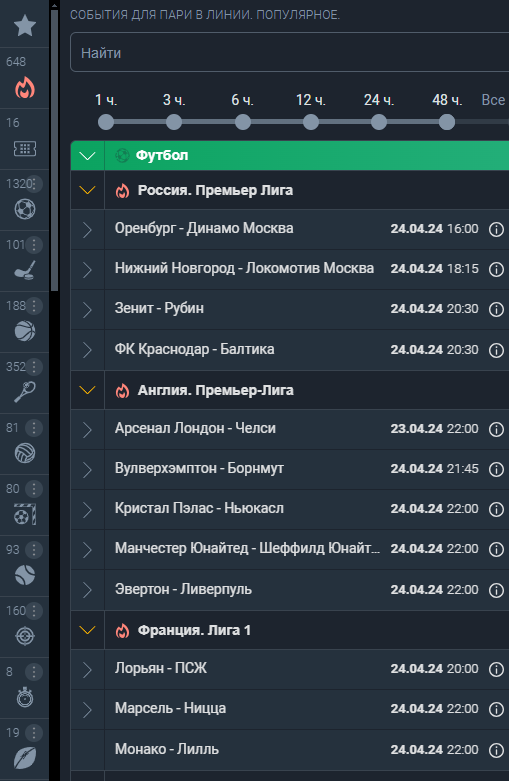Image resolution: width=509 pixels, height=781 pixels.
Task: Expand Кристал Пэлас - Ньюкасл row arrow
Action: [87, 510]
